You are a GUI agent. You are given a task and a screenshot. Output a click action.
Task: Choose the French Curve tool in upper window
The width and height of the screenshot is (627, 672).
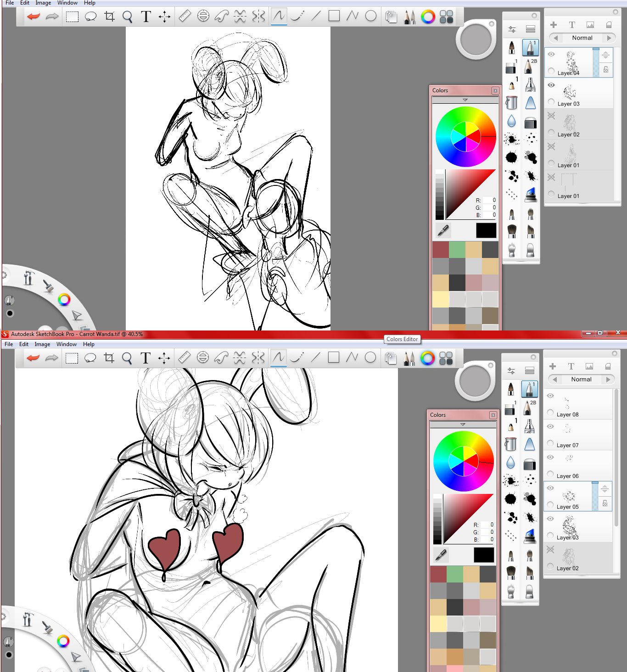pyautogui.click(x=221, y=17)
